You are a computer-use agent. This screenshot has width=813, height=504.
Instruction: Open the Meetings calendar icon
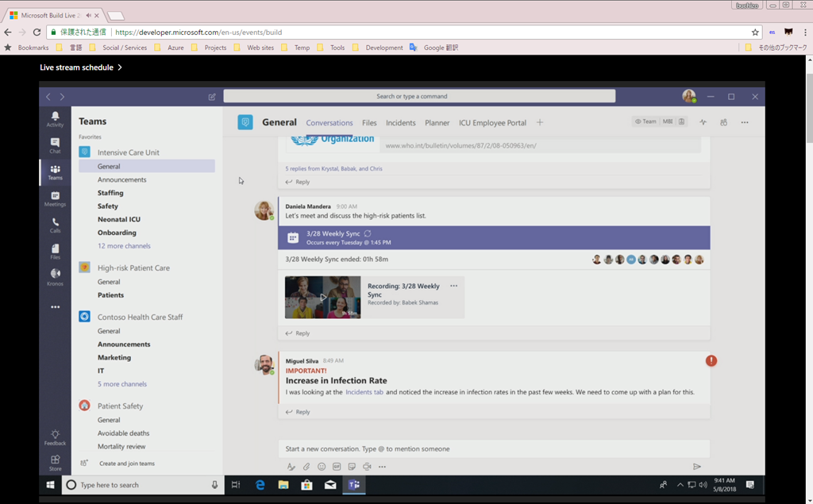pos(55,198)
